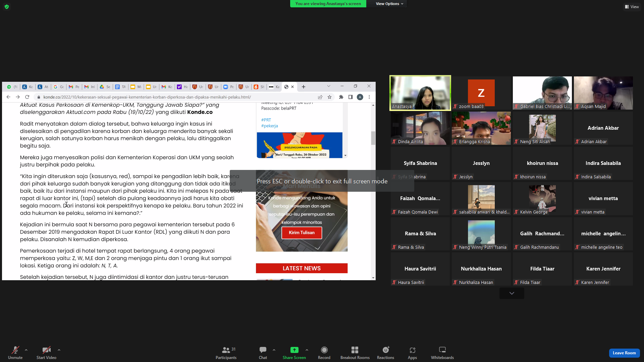The image size is (644, 362).
Task: Click the LATEST NEWS header
Action: click(302, 268)
